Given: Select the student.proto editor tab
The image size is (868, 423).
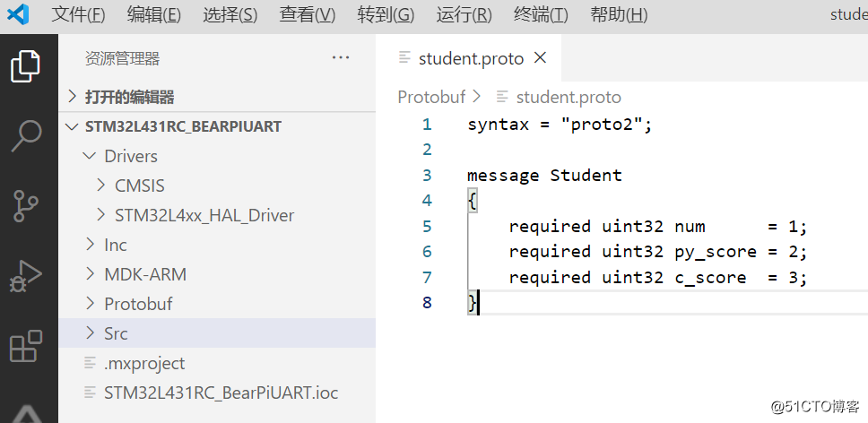Looking at the screenshot, I should click(x=470, y=58).
